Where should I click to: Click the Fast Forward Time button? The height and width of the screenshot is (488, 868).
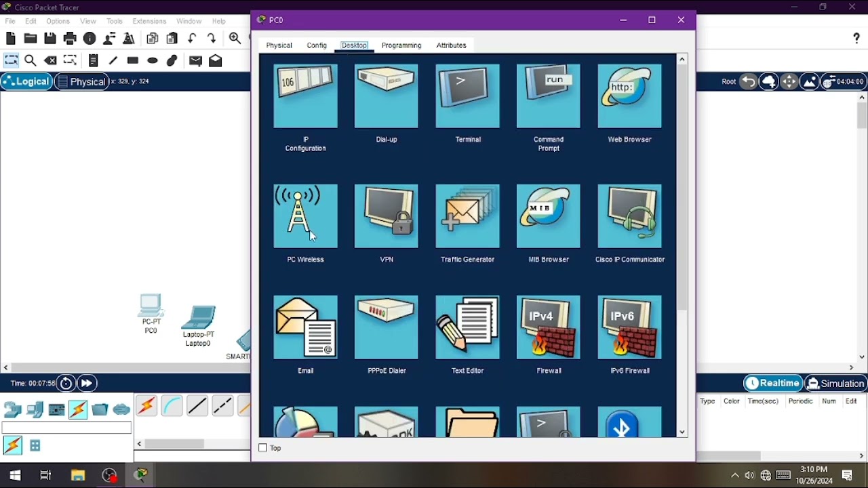(x=87, y=384)
